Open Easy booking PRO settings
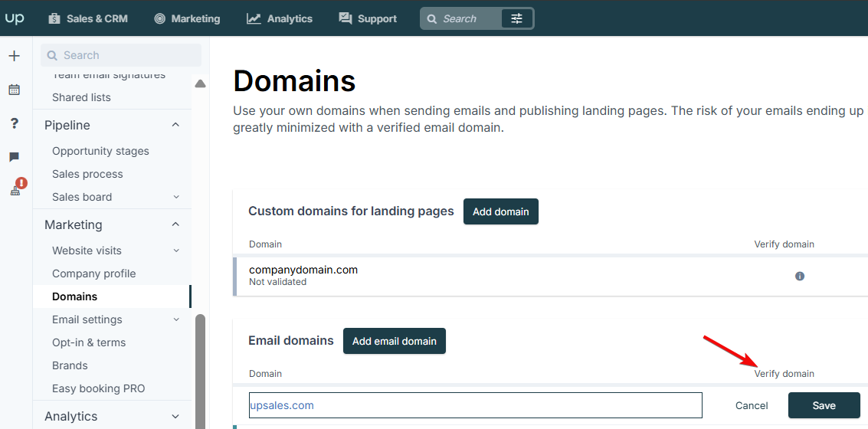The height and width of the screenshot is (429, 868). 99,388
